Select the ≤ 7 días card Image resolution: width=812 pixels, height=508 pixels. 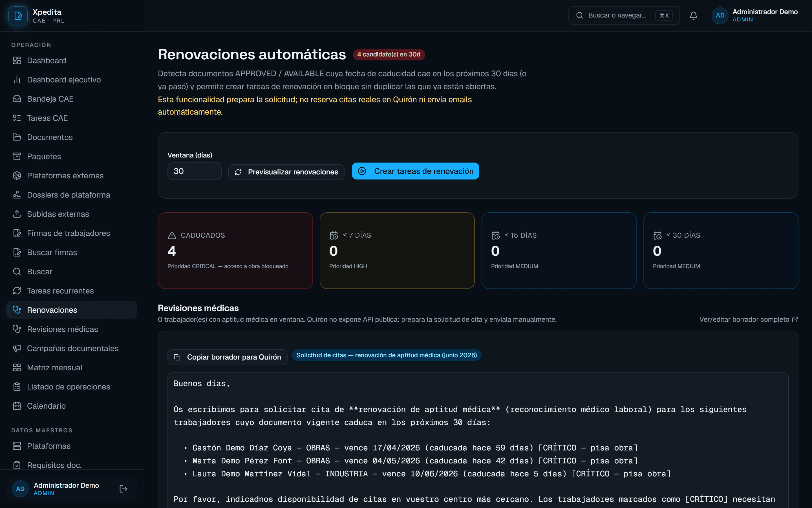[x=397, y=251]
